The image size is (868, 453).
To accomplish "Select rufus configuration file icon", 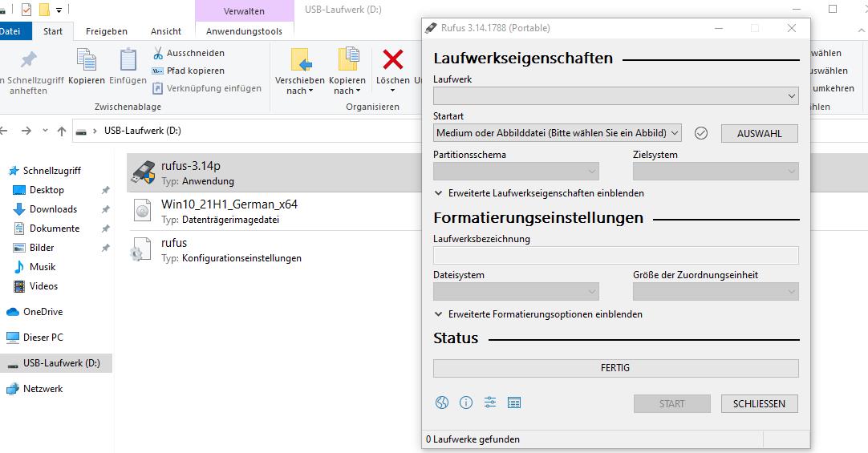I will (140, 249).
